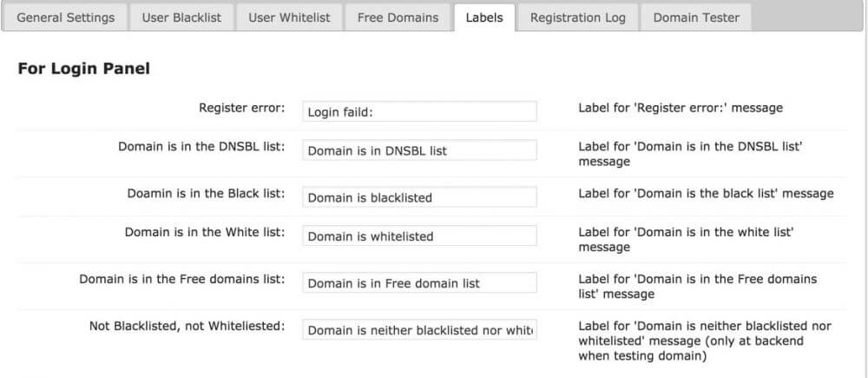Open the Free Domains tab
The height and width of the screenshot is (378, 868).
coord(398,17)
